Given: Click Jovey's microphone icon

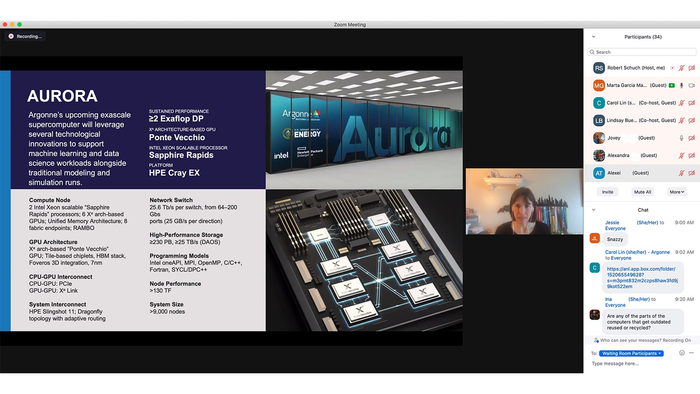Looking at the screenshot, I should pos(682,138).
